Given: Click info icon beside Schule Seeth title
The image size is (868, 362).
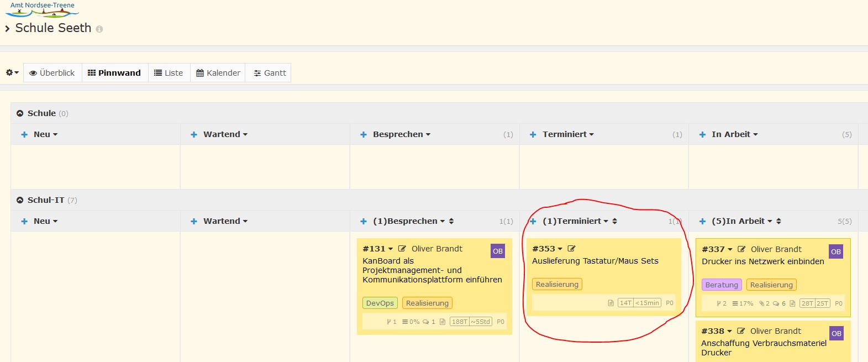Looking at the screenshot, I should pyautogui.click(x=99, y=29).
